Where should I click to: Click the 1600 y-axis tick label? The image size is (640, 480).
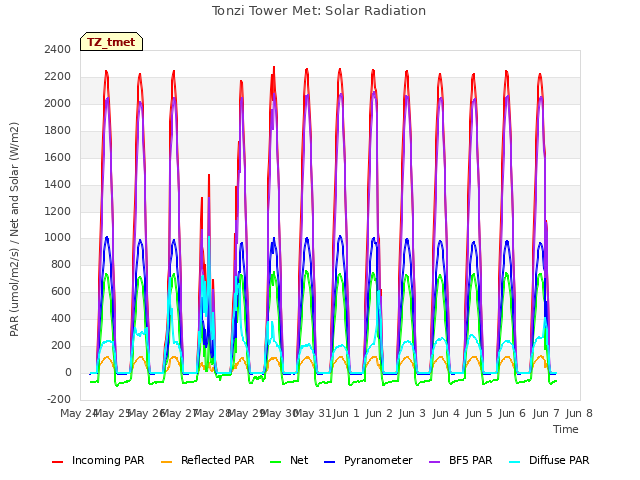click(x=58, y=158)
